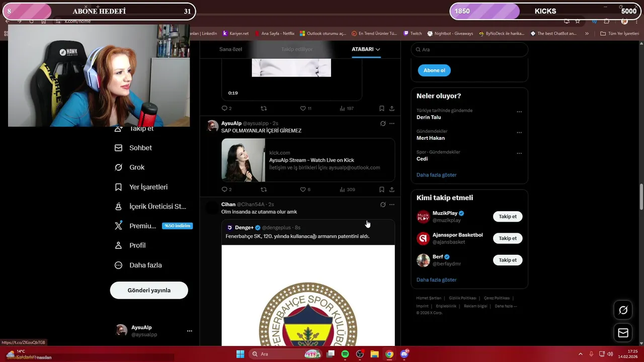644x362 pixels.
Task: Open OBS Studio from taskbar
Action: click(x=360, y=354)
